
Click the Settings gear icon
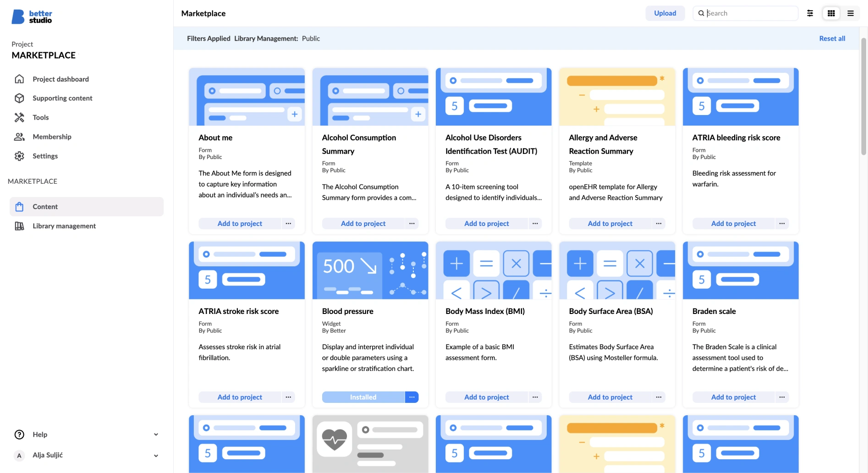[x=19, y=156]
